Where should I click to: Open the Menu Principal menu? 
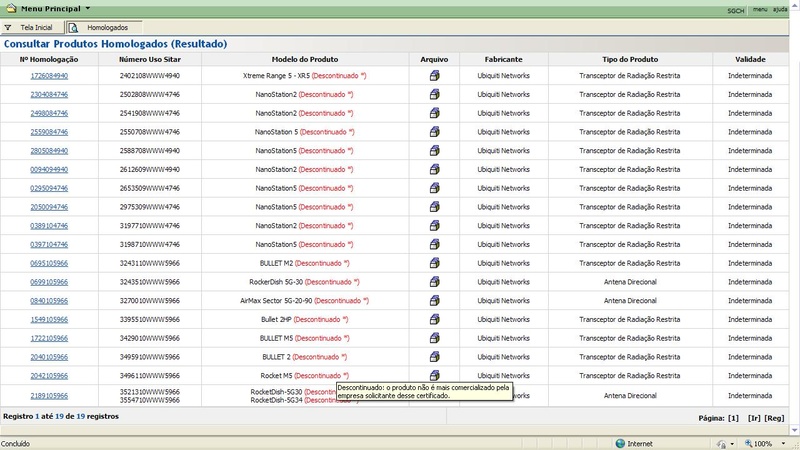51,9
